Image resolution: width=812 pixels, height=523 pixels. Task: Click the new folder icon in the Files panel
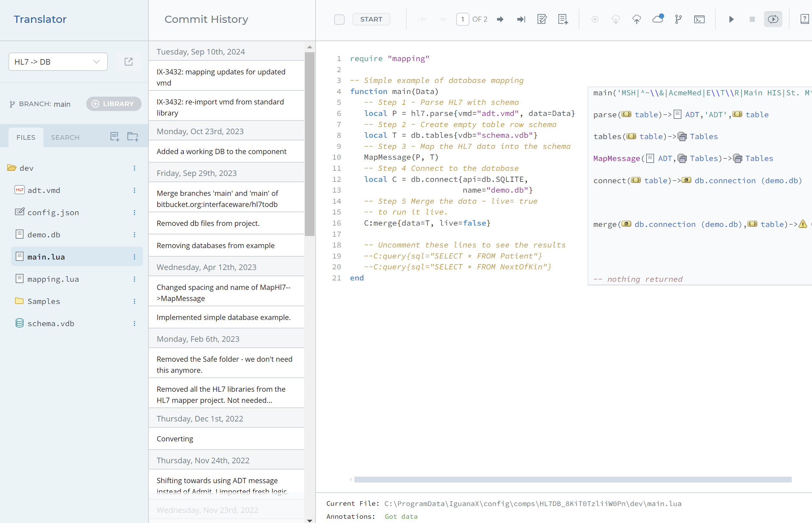click(133, 137)
